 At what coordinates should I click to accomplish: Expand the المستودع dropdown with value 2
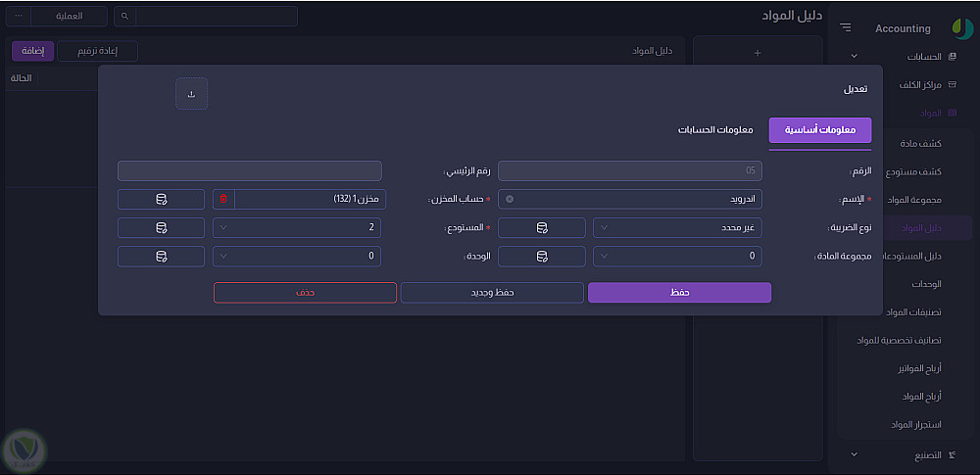pyautogui.click(x=297, y=227)
